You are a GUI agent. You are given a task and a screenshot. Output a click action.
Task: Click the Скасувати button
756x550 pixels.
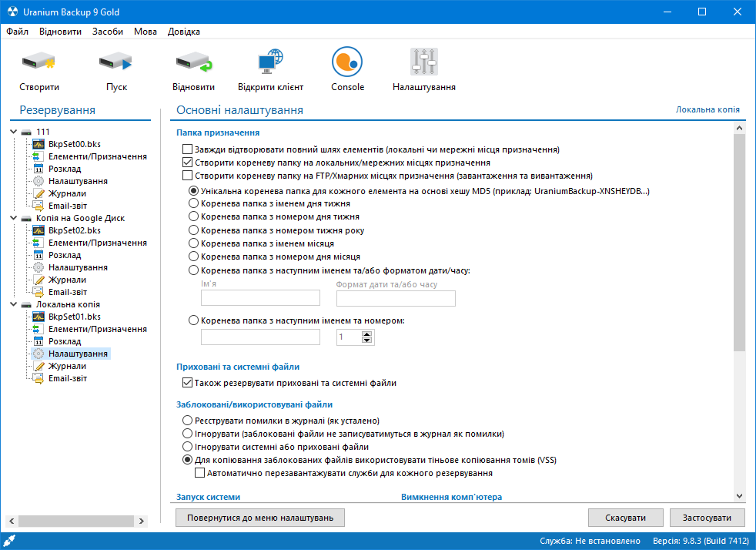point(625,518)
